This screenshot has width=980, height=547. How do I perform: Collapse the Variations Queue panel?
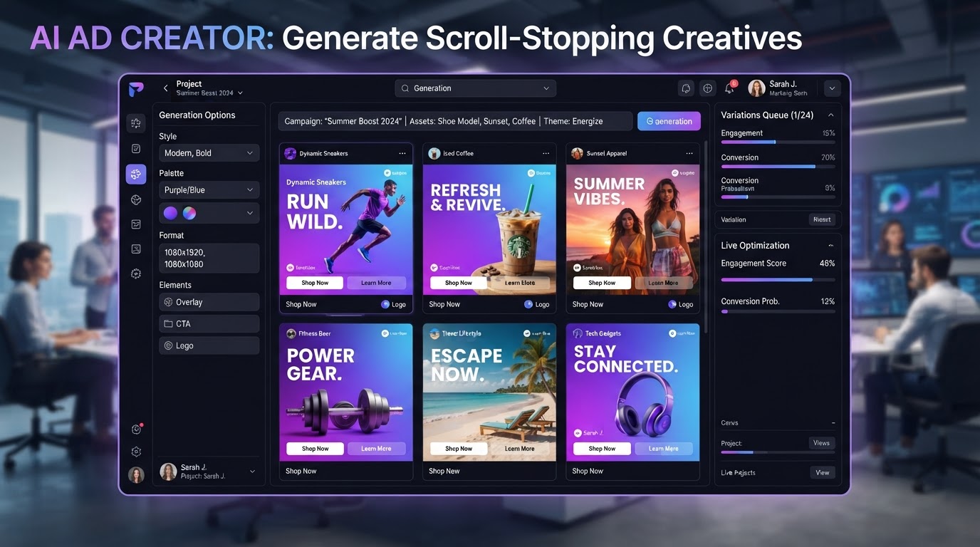(830, 115)
